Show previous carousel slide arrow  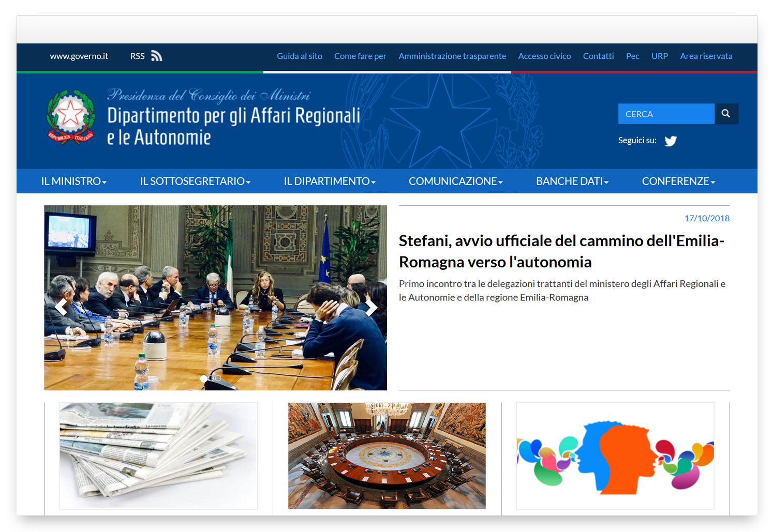[x=61, y=307]
